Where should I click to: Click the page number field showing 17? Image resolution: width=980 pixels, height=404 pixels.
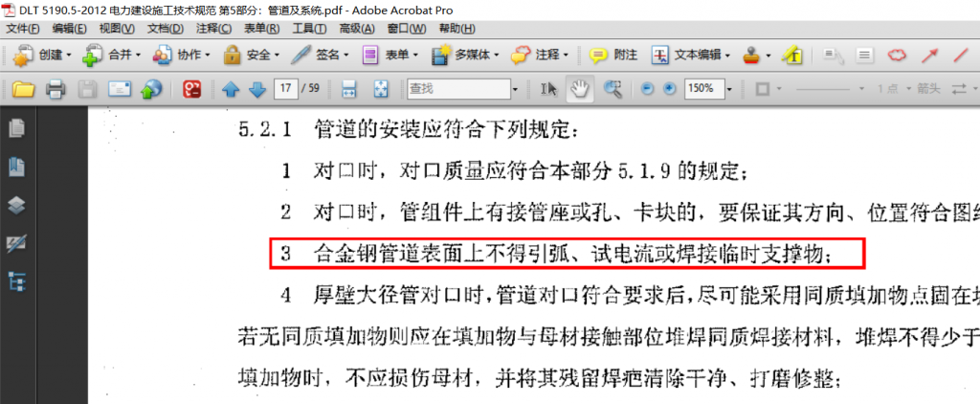tap(285, 89)
